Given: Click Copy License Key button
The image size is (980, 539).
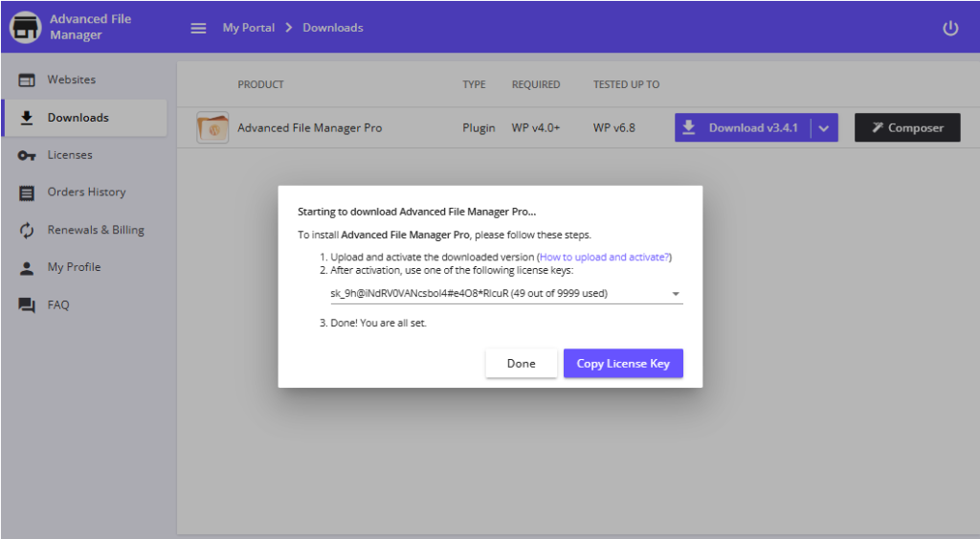Looking at the screenshot, I should (623, 363).
